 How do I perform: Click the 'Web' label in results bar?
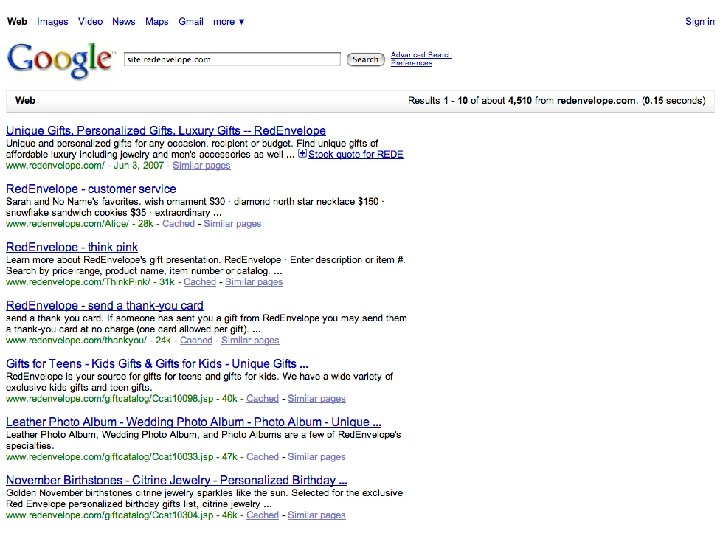click(x=25, y=101)
